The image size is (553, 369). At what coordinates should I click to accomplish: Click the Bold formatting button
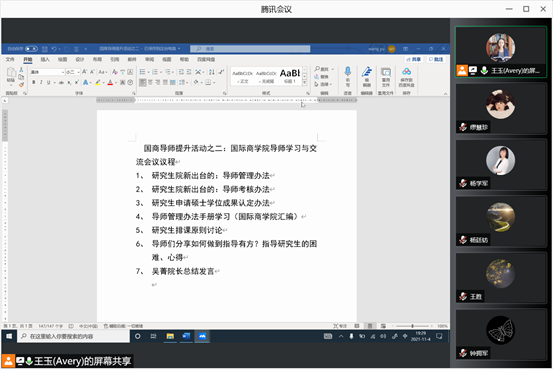34,82
